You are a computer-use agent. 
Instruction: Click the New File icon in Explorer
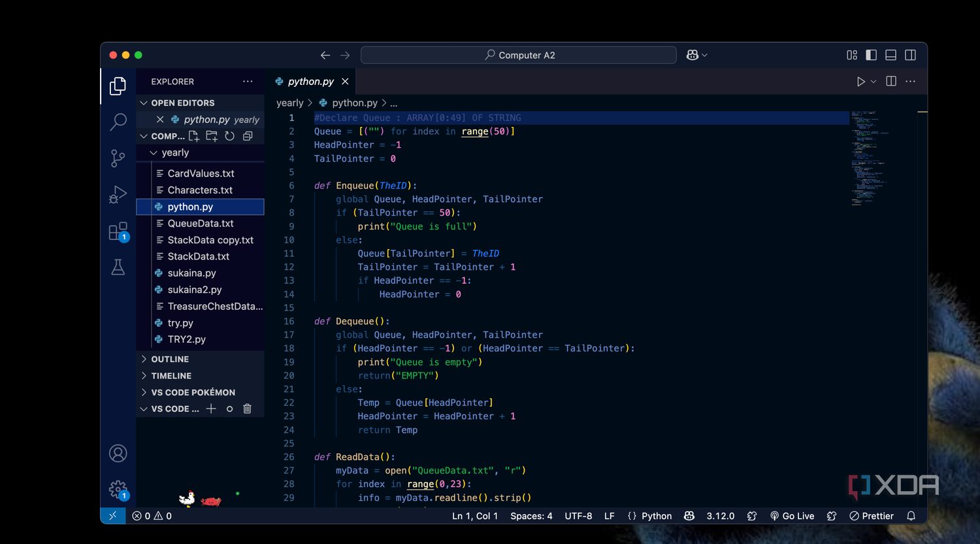194,136
